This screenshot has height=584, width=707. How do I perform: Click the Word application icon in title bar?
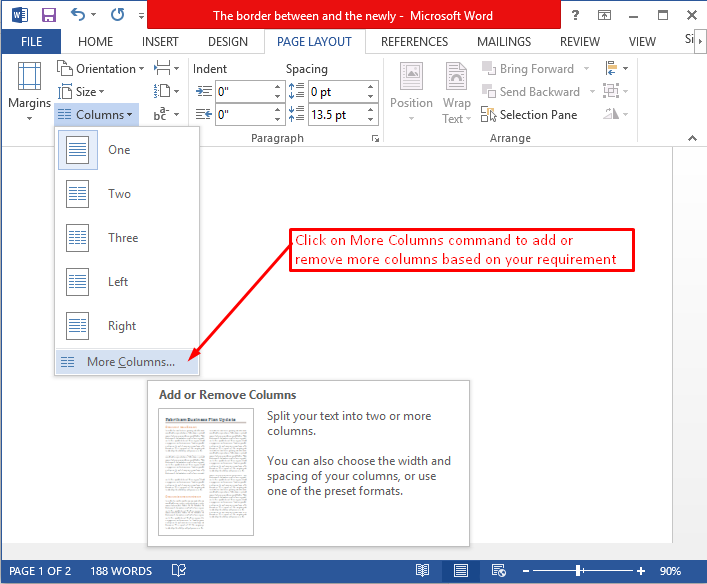pos(20,15)
